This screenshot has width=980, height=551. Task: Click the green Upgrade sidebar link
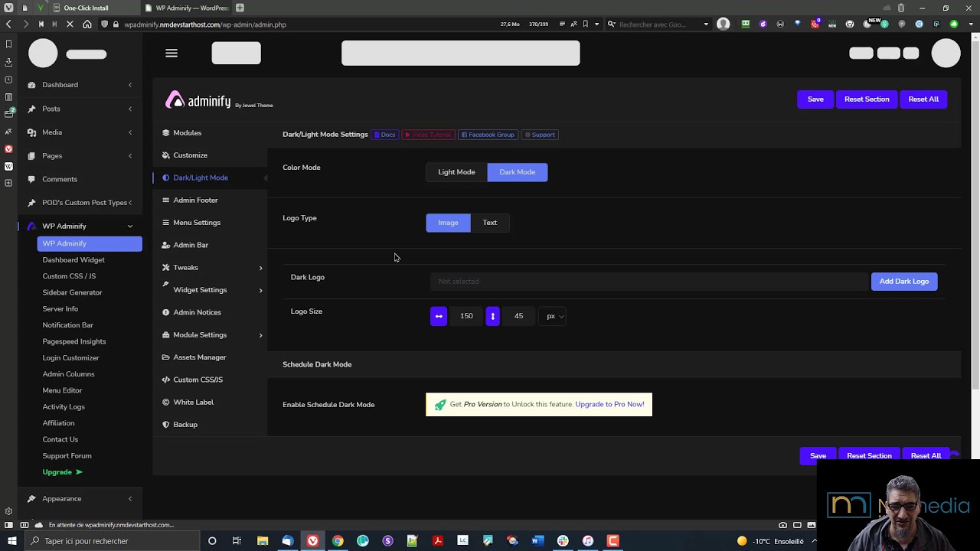pos(62,472)
